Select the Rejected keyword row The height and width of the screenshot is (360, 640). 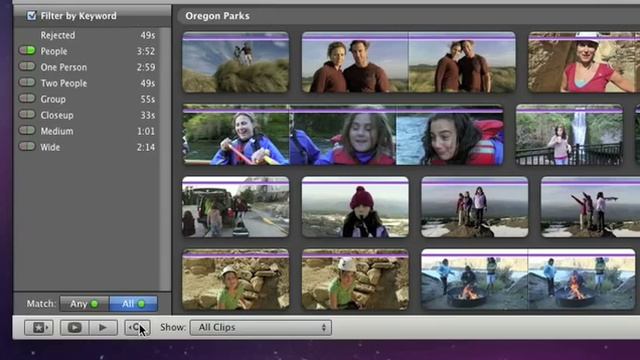(87, 35)
